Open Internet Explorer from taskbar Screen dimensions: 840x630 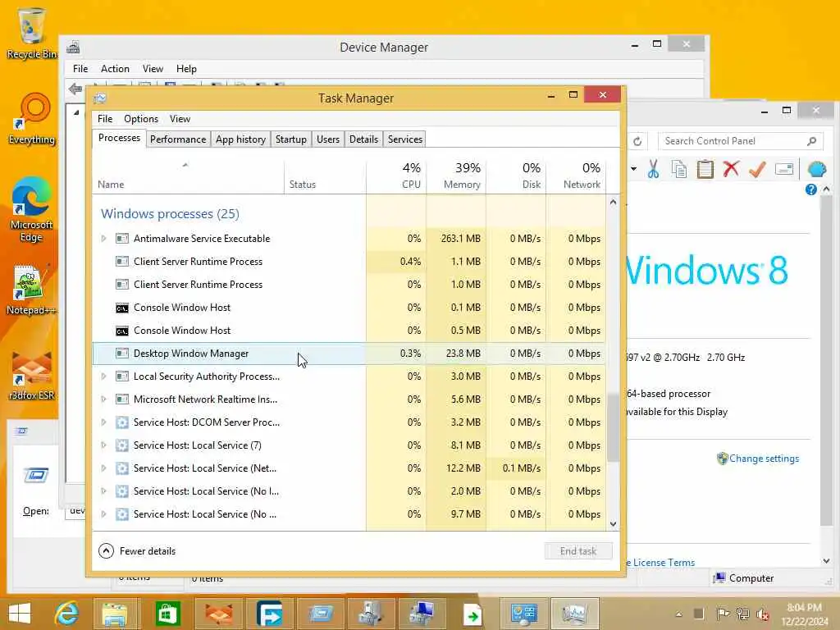(x=67, y=614)
